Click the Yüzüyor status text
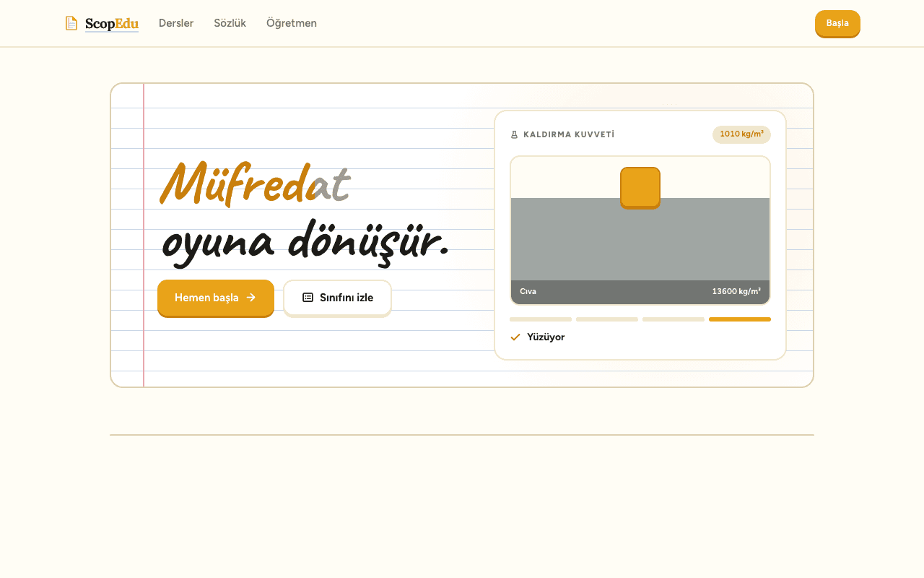 (546, 337)
